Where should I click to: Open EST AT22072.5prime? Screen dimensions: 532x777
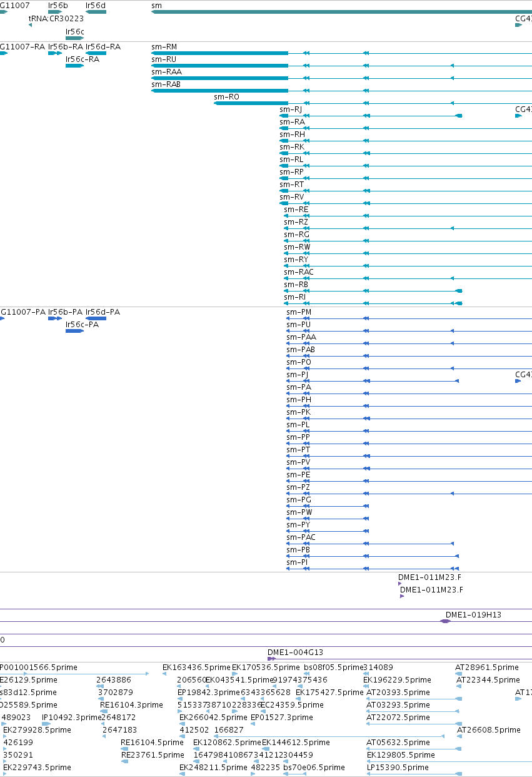click(x=398, y=718)
